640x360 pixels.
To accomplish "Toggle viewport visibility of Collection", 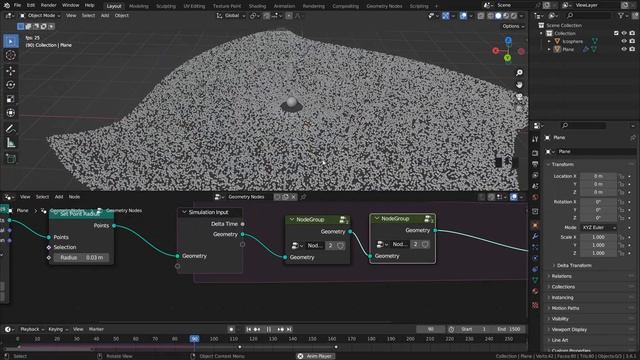I will (x=624, y=33).
